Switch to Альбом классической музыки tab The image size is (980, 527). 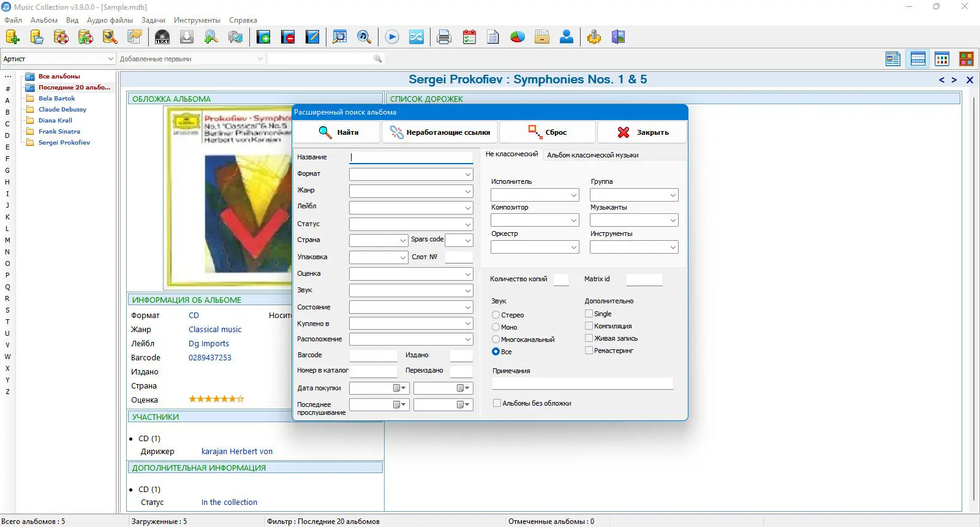click(592, 155)
